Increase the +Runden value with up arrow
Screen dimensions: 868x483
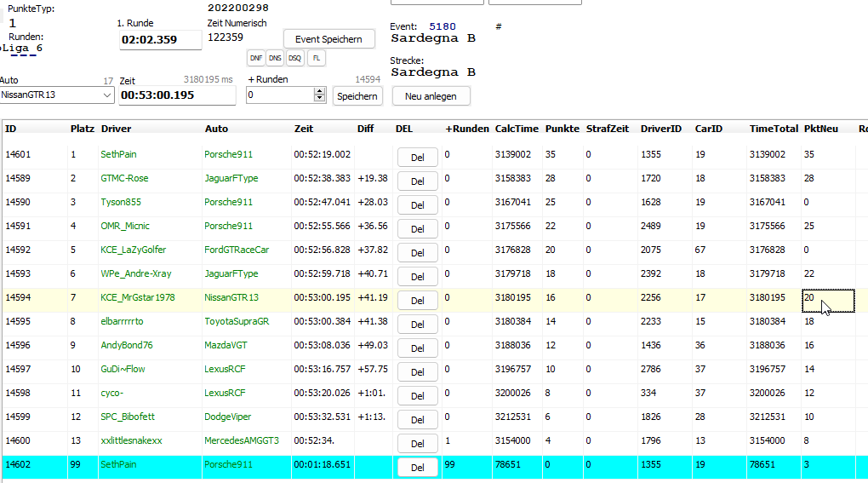pos(320,91)
